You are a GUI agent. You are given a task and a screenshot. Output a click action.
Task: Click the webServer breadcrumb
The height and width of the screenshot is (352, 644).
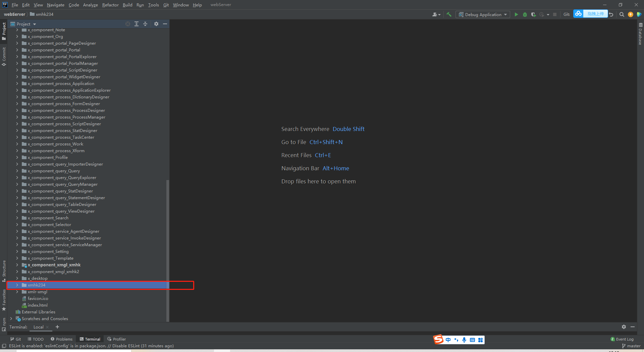(14, 14)
